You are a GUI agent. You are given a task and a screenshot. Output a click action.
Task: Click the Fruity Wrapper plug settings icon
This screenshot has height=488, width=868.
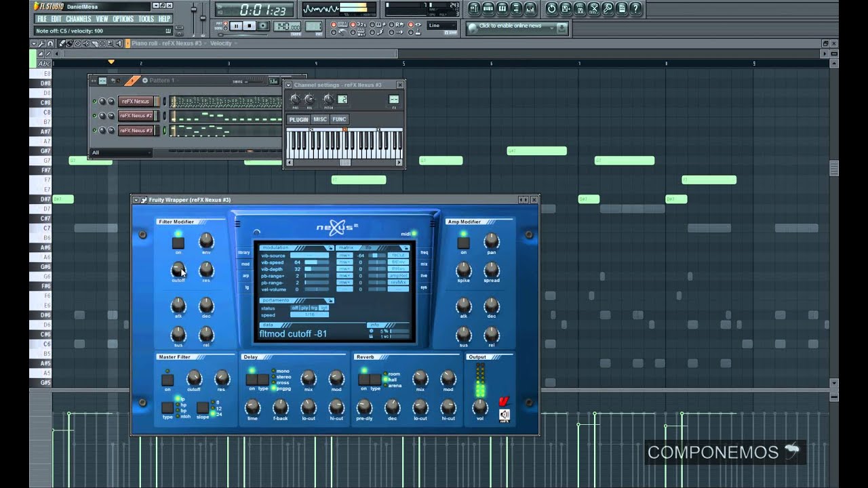(x=144, y=200)
